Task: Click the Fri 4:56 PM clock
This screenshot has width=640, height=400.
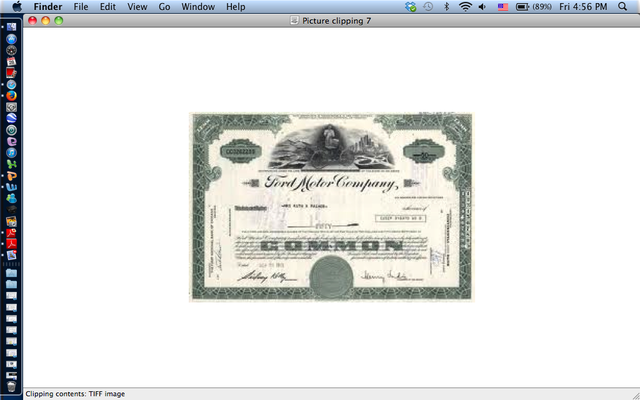Action: tap(583, 7)
